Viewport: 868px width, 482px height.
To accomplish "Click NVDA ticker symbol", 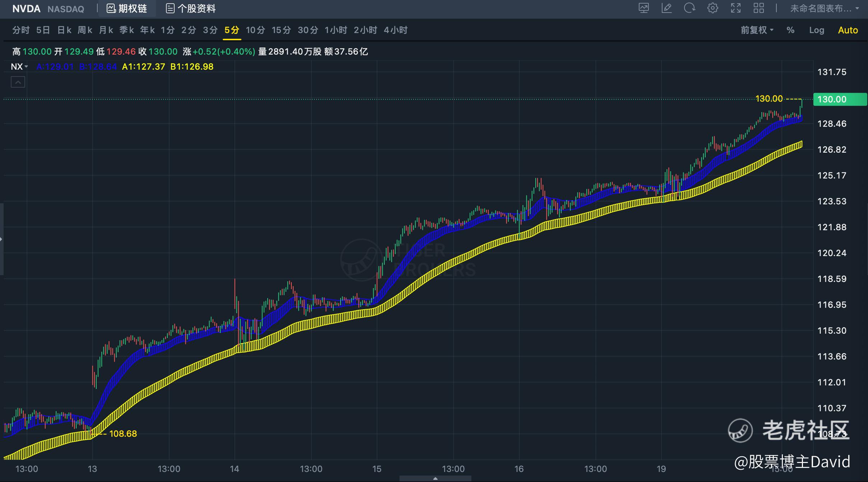I will (26, 9).
